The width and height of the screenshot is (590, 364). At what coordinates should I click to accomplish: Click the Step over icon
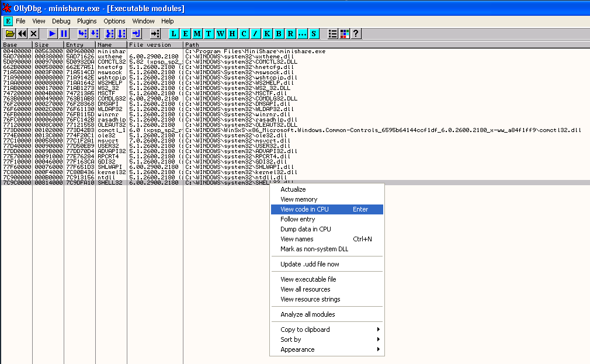click(95, 34)
